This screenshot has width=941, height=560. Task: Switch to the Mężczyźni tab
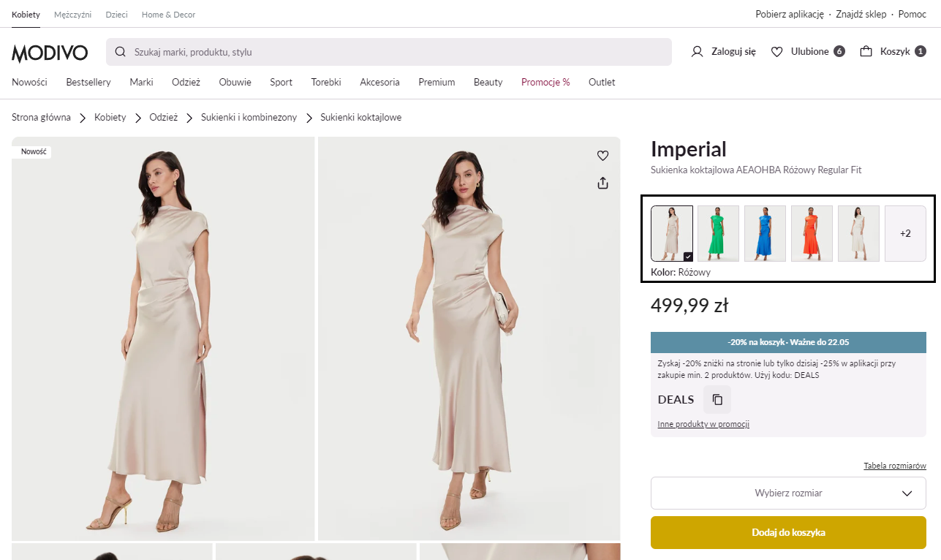click(x=72, y=15)
